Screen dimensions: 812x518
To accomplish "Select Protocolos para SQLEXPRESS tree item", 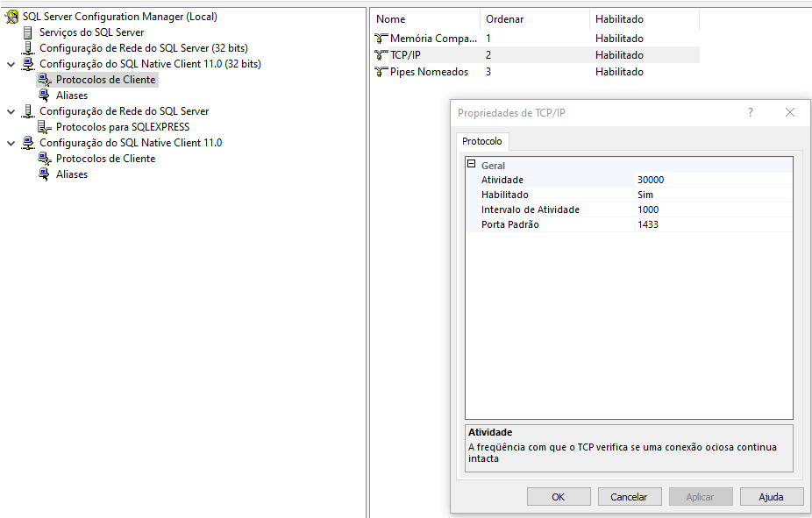I will [x=123, y=127].
